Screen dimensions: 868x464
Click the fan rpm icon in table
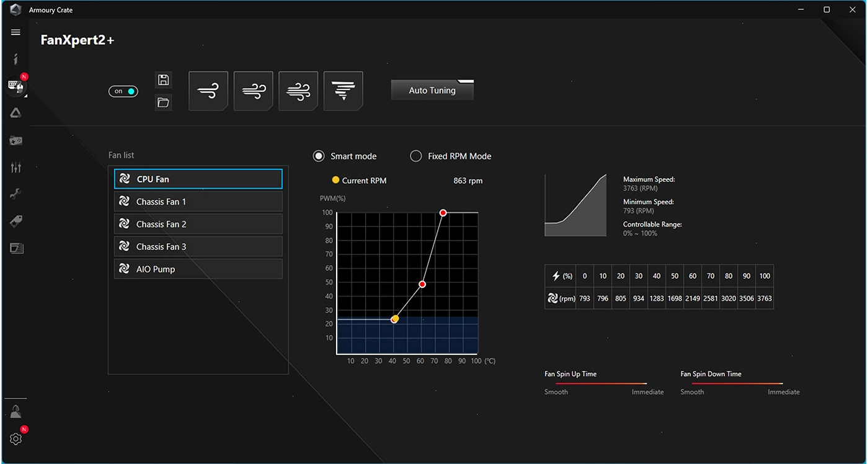point(553,298)
